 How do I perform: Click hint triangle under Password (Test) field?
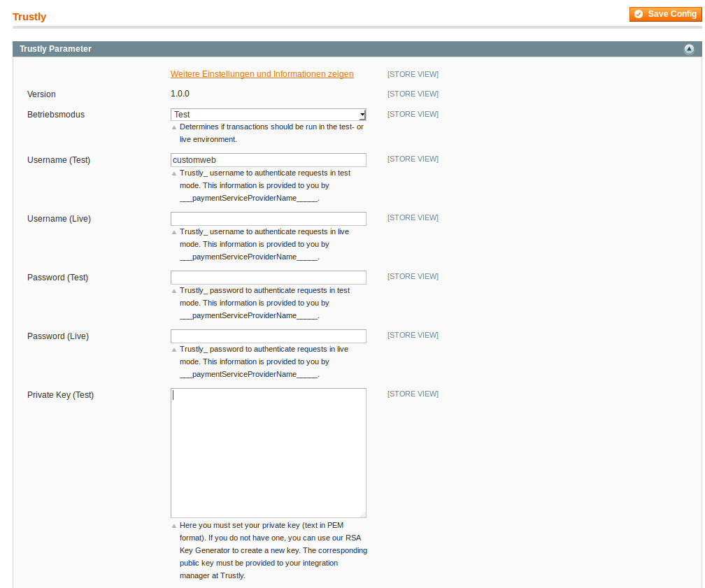coord(174,291)
